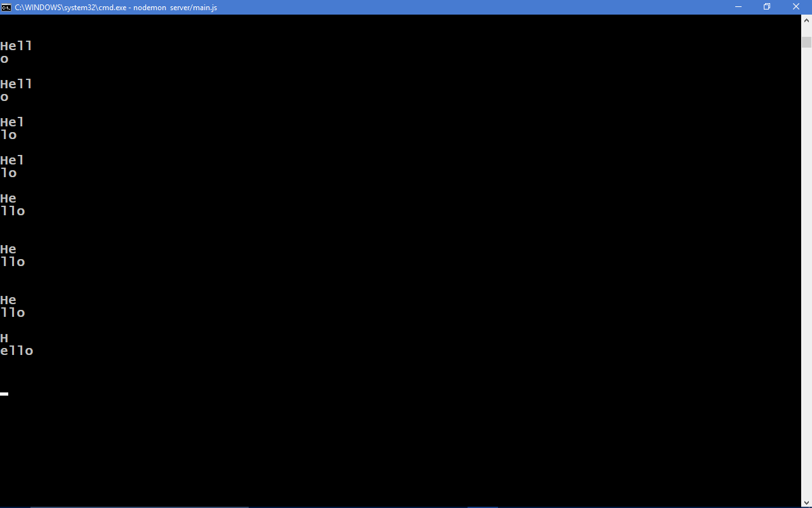
Task: Click the title text 'nodemon server/main.js'
Action: pos(175,8)
